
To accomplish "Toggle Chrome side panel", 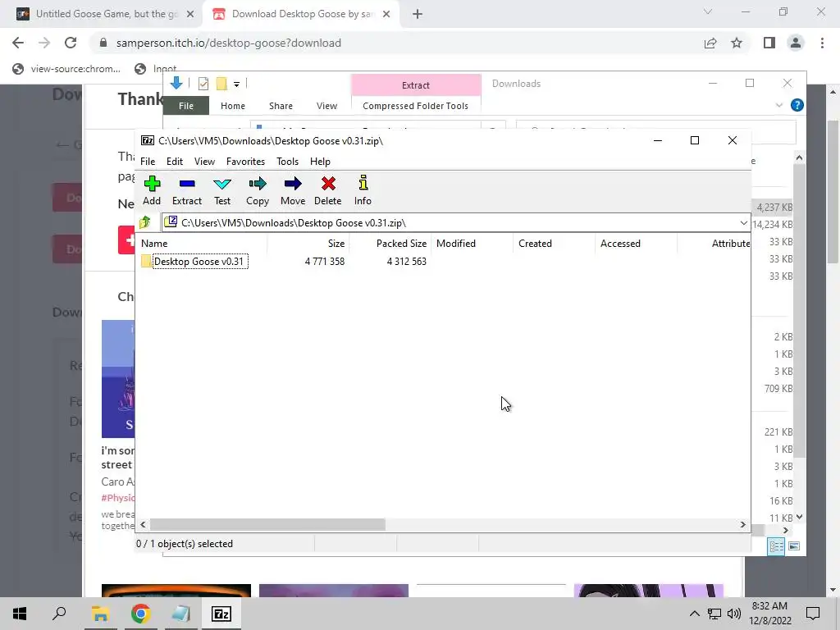I will (x=769, y=43).
